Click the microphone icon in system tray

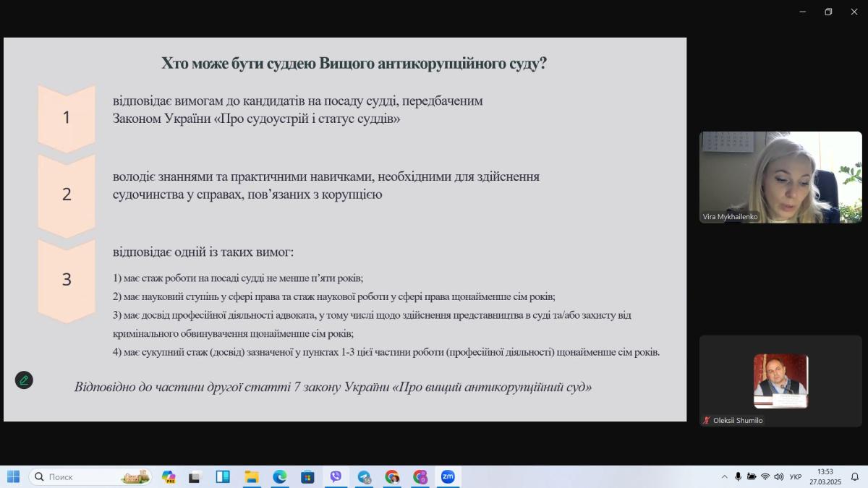point(738,476)
